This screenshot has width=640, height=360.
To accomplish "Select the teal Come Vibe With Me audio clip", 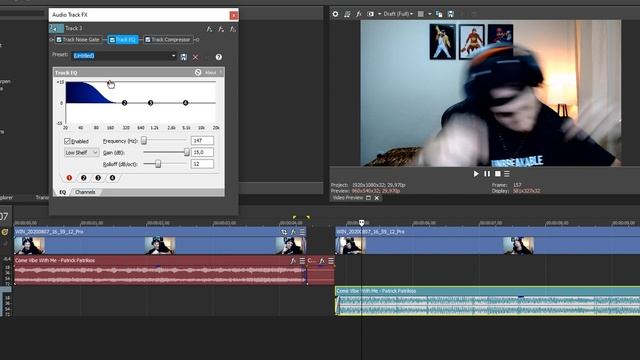I will pos(487,301).
